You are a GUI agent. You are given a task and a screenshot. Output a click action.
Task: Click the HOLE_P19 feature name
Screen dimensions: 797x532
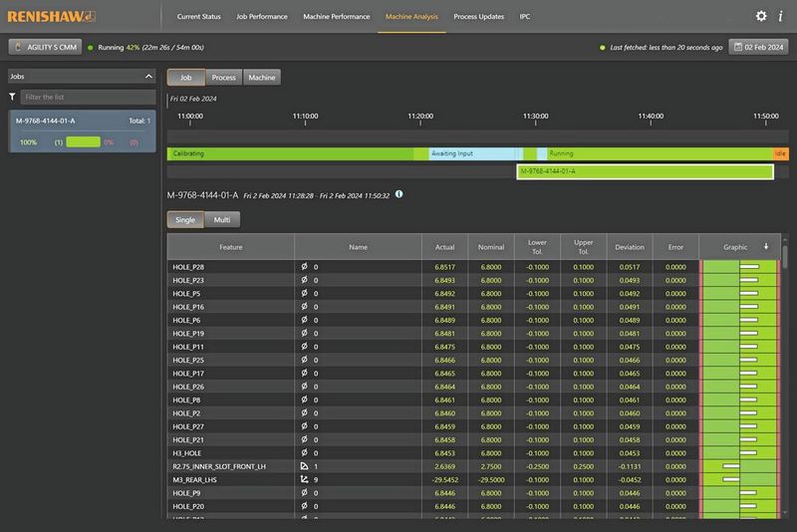[x=188, y=334]
